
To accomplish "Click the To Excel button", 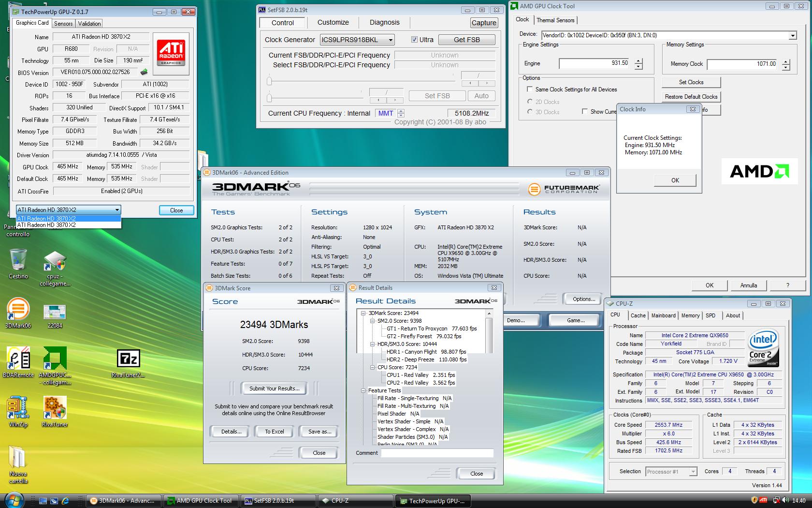I will click(275, 432).
